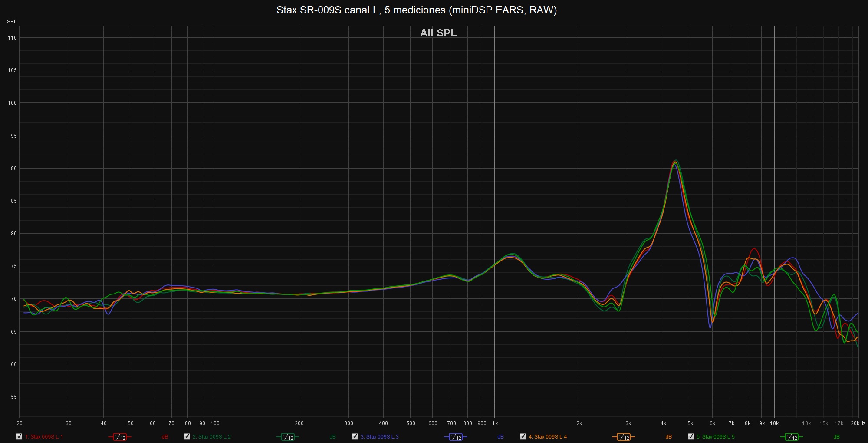Uncheck the Stax 009S L 1 trace
Screen dimensions: 868x443
click(x=19, y=436)
